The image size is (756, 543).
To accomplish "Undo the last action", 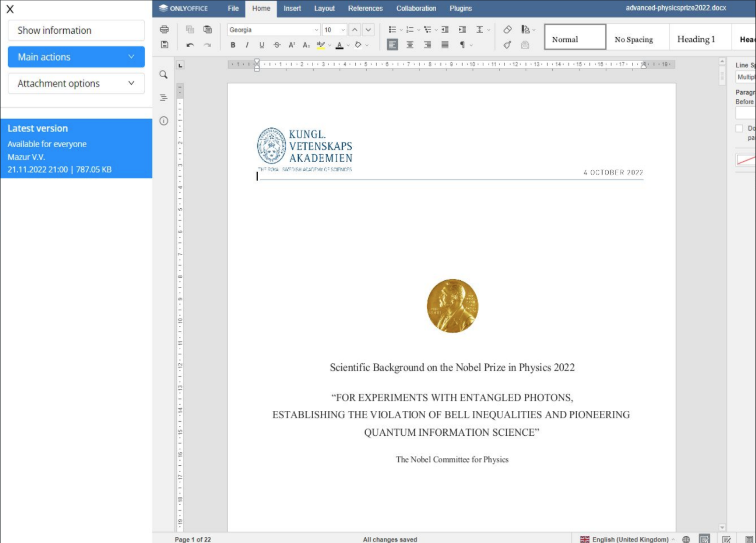I will [190, 45].
